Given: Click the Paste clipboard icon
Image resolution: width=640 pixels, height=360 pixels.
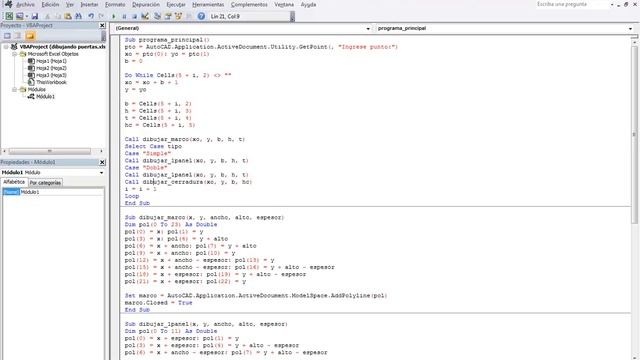Looking at the screenshot, I should (x=68, y=16).
